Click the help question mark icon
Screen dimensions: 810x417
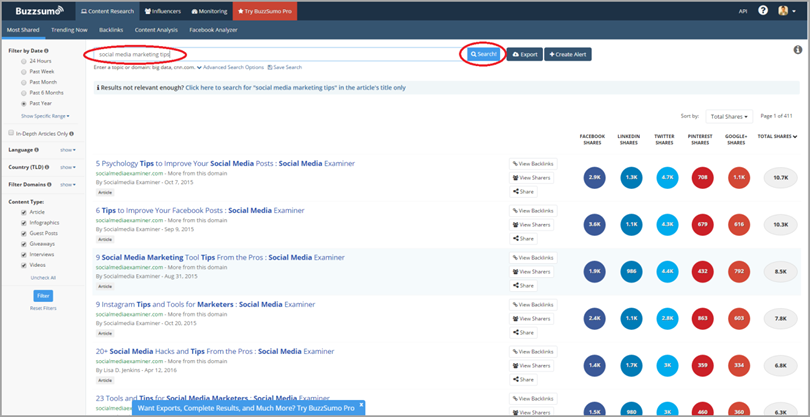[x=763, y=11]
